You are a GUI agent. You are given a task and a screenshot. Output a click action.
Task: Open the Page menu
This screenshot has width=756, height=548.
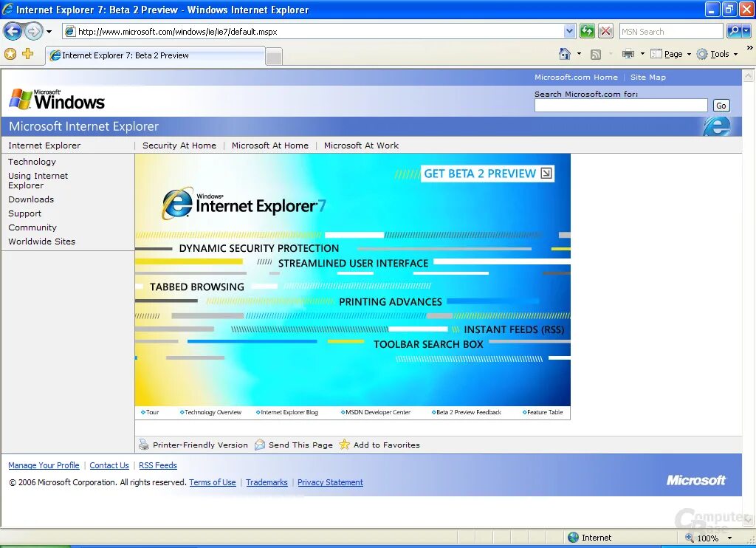point(670,54)
